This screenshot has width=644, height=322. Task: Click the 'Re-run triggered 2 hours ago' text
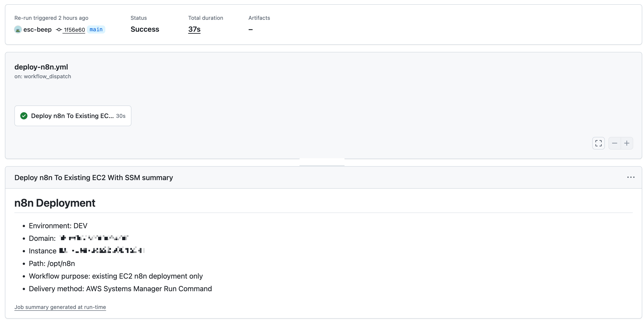coord(51,18)
